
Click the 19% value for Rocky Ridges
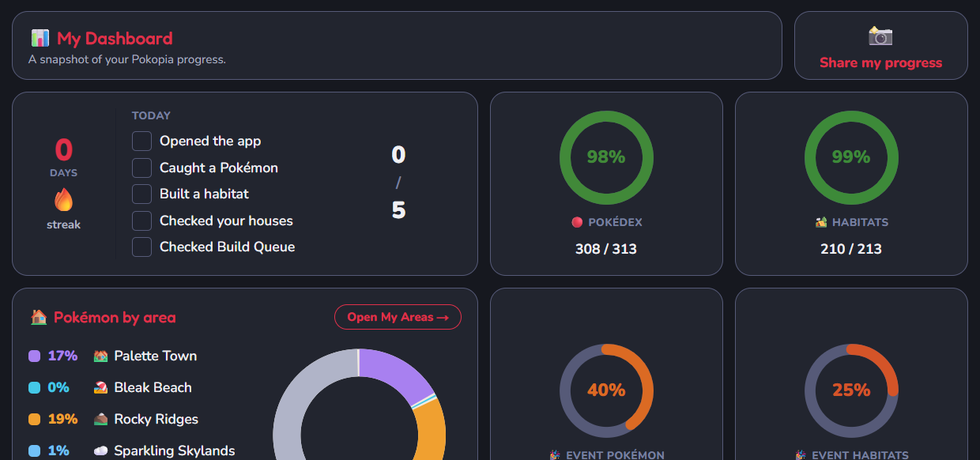pos(63,419)
